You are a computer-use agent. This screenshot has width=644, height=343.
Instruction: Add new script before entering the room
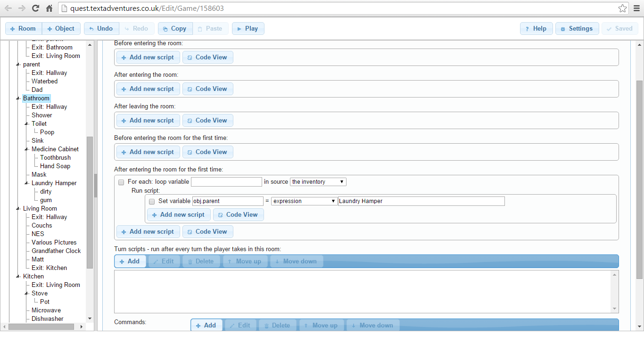tap(148, 57)
